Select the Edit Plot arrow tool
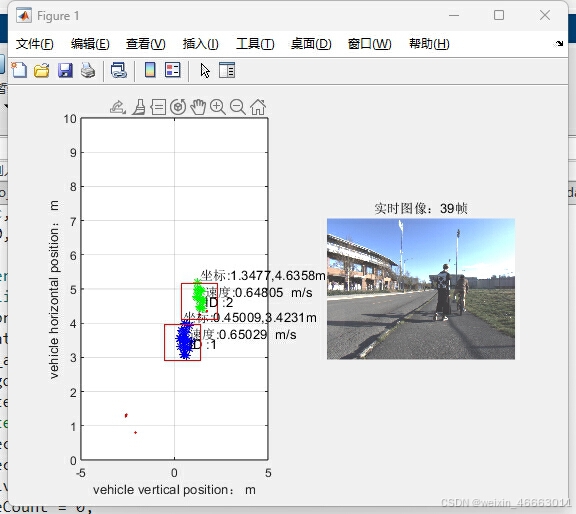The height and width of the screenshot is (514, 576). [205, 71]
